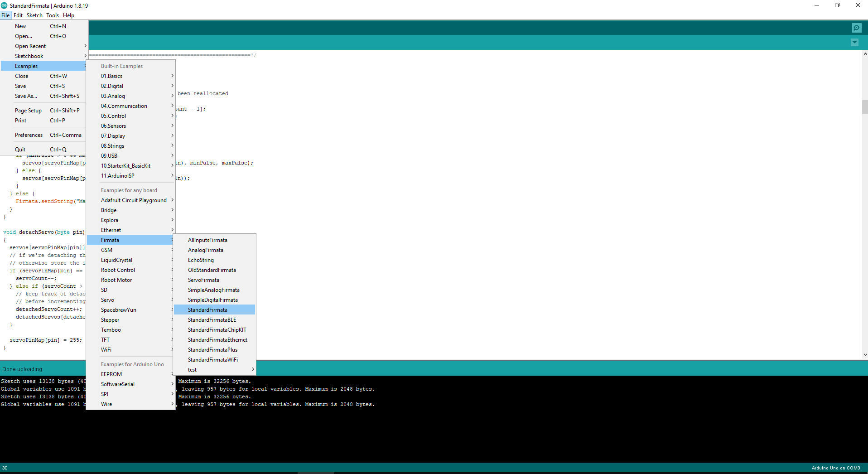Expand the Sketchbook submenu
Viewport: 868px width, 474px height.
(x=44, y=56)
